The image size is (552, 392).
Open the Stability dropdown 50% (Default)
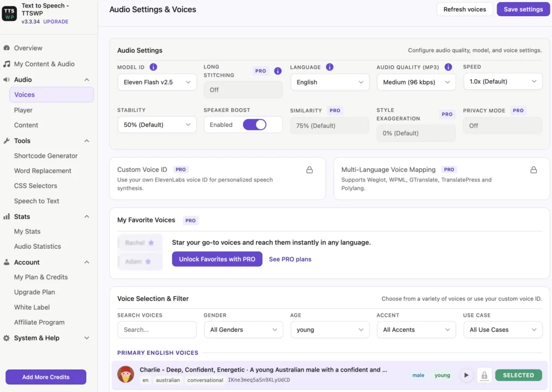pyautogui.click(x=157, y=124)
